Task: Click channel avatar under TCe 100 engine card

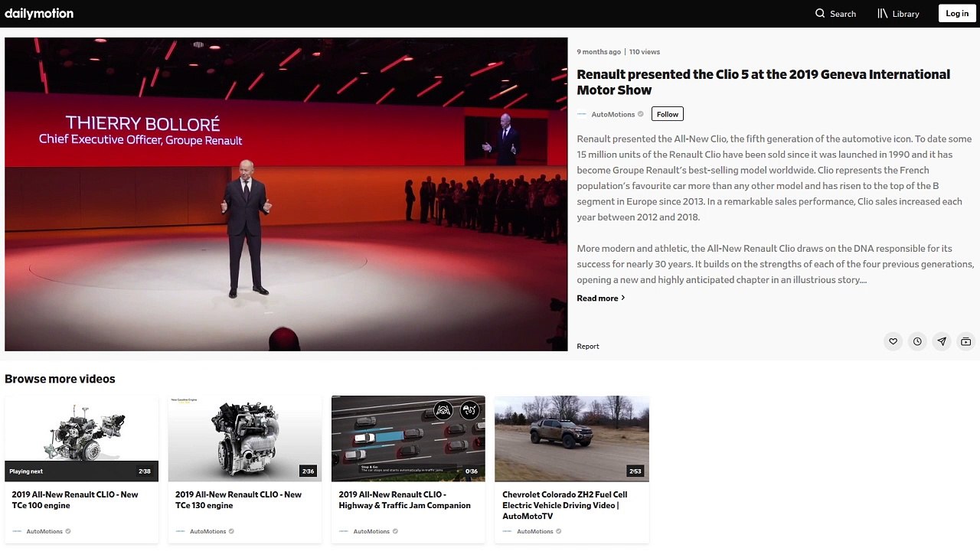Action: coord(17,531)
